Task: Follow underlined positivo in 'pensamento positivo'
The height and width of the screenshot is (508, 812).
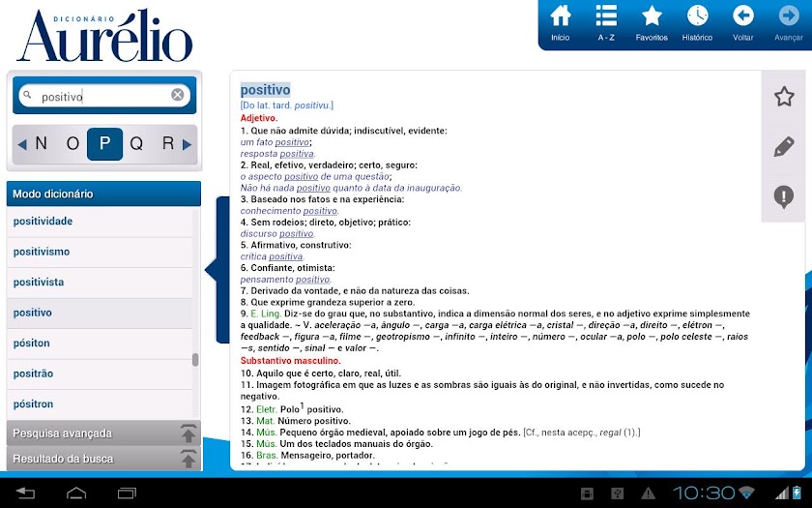Action: click(313, 280)
